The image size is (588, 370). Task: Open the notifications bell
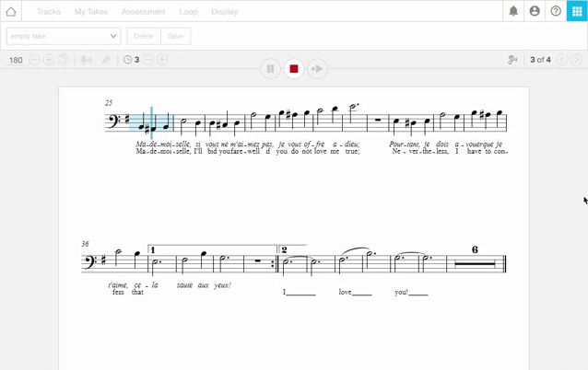[513, 11]
